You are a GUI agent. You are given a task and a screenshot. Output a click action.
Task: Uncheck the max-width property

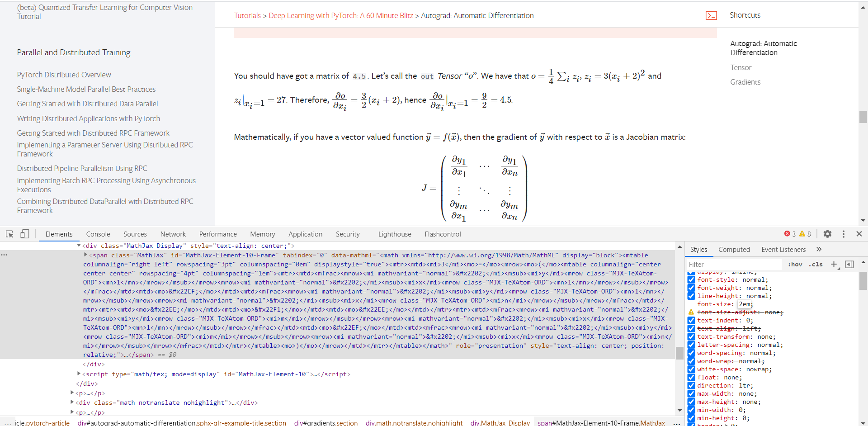[691, 393]
